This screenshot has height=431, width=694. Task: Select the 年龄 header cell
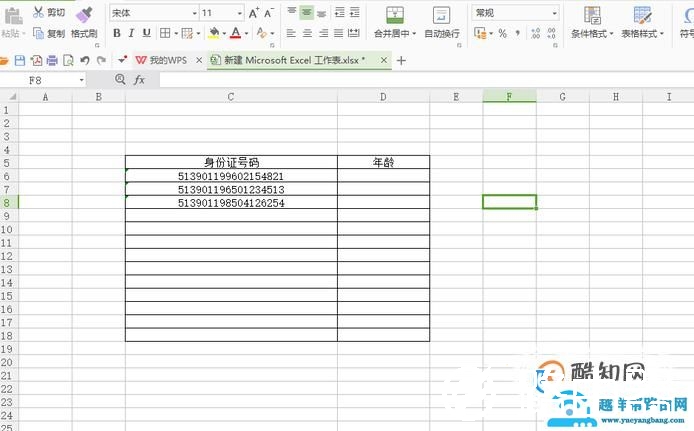click(x=383, y=162)
